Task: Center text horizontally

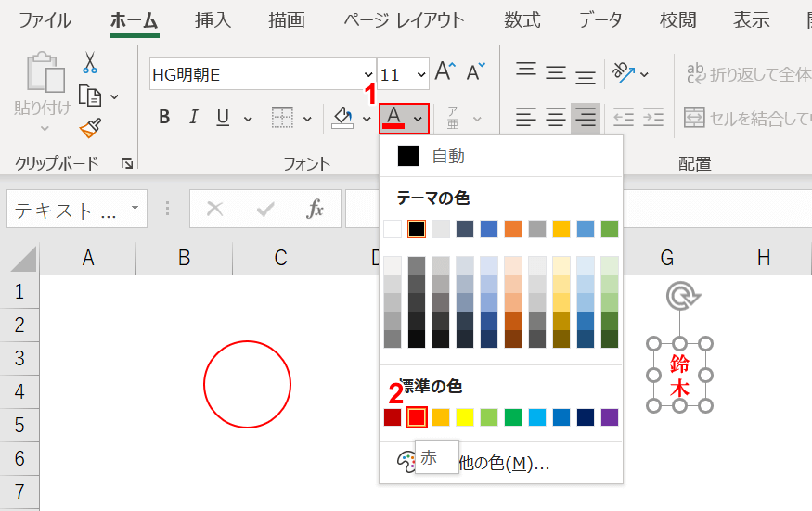Action: pos(556,118)
